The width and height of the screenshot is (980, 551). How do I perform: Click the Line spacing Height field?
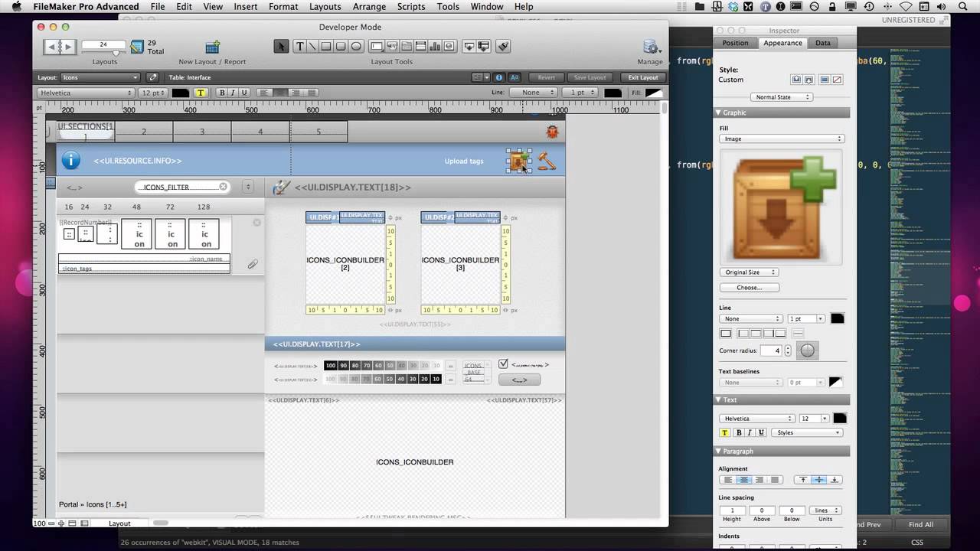click(x=732, y=510)
